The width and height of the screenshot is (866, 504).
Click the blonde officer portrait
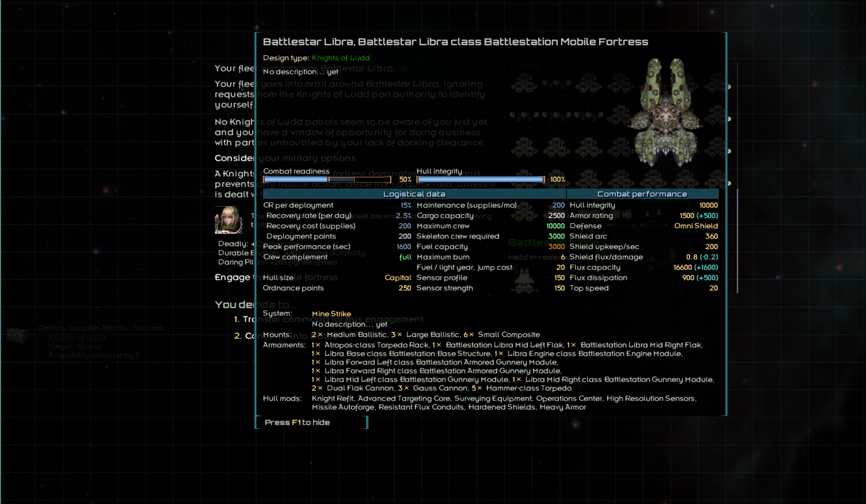(x=228, y=220)
